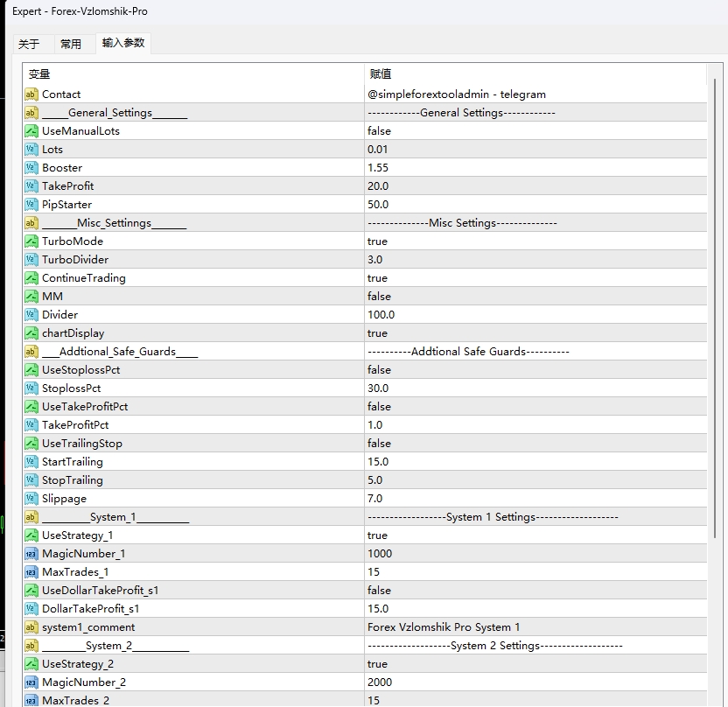
Task: Toggle the UseTrailingStop false value
Action: pos(379,444)
